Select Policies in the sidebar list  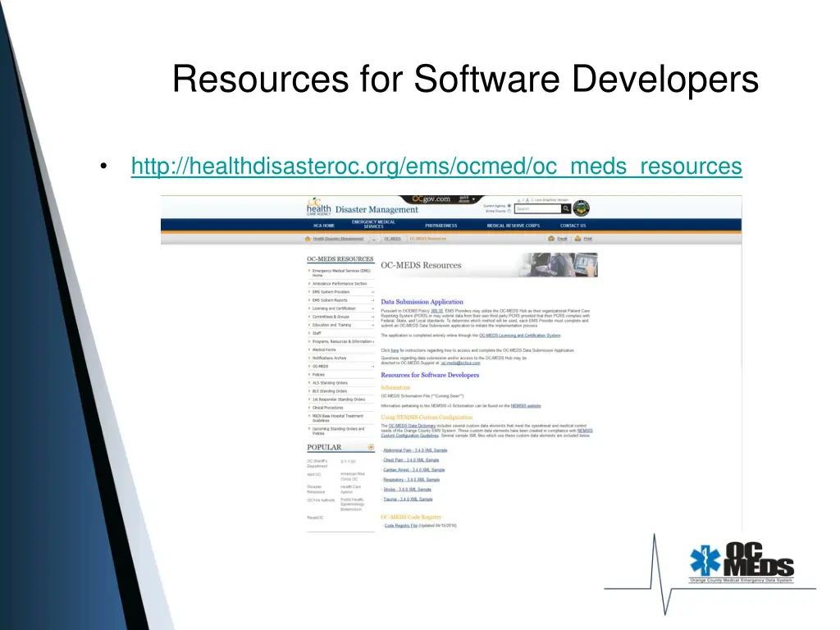pos(318,374)
